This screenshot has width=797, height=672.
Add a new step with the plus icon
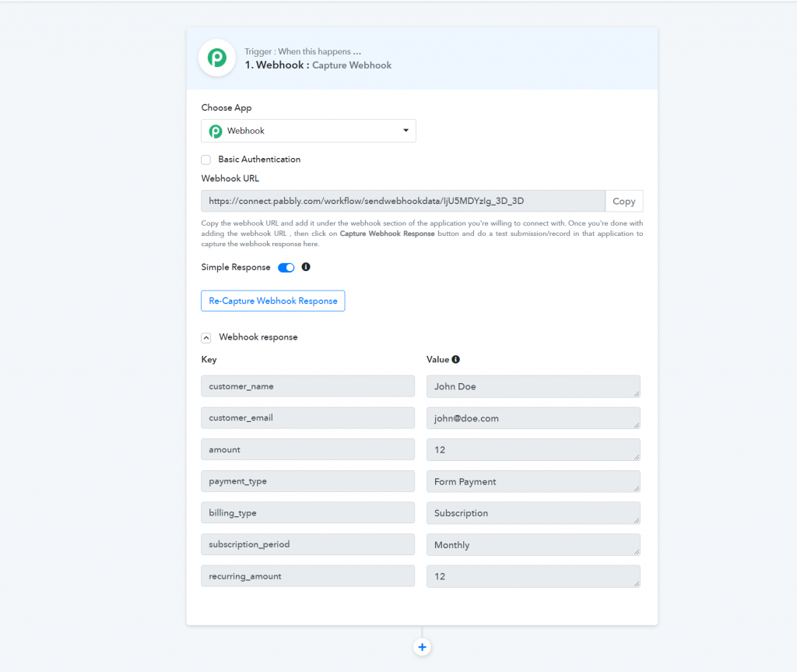[x=422, y=647]
